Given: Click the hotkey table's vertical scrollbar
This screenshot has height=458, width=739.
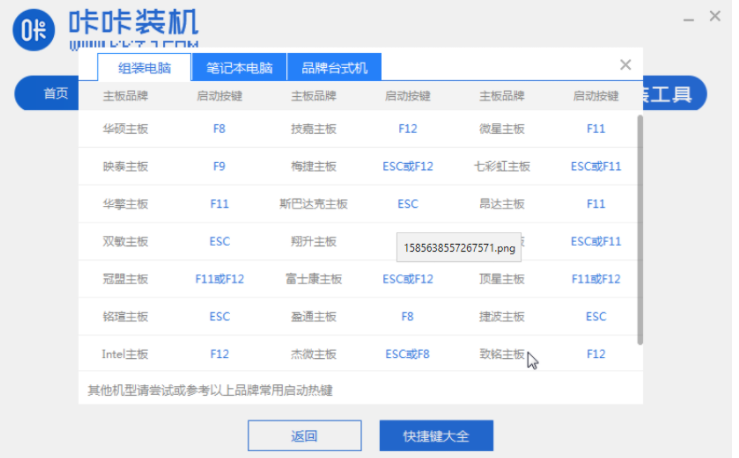Looking at the screenshot, I should pyautogui.click(x=639, y=230).
